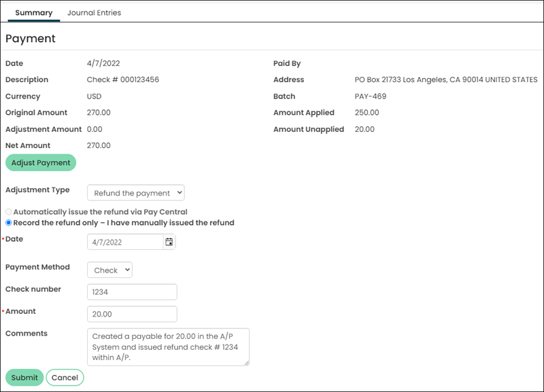Submit the refund adjustment

tap(24, 378)
